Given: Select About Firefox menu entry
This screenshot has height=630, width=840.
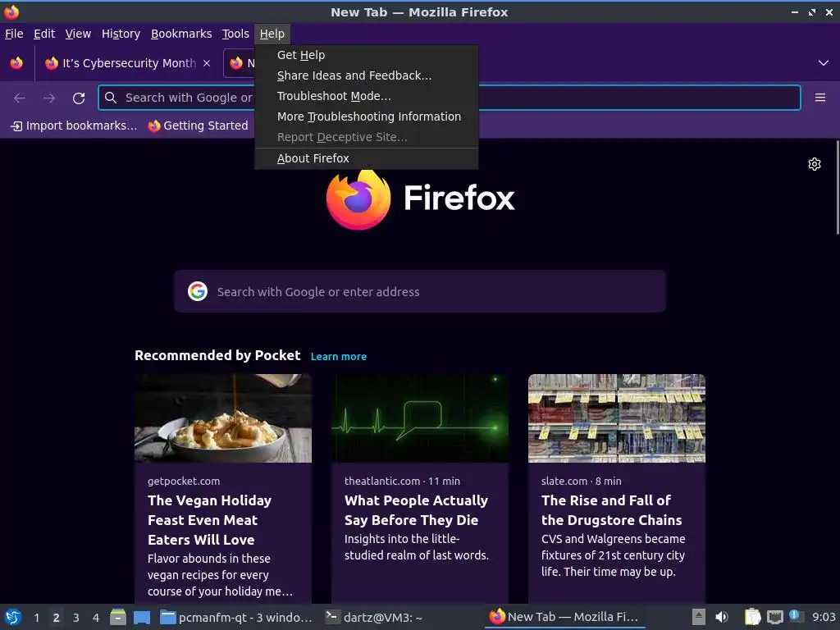Looking at the screenshot, I should coord(367,158).
